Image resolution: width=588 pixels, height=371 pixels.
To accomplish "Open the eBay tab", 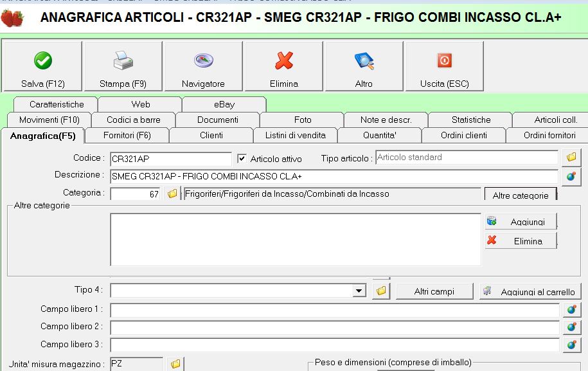I will (x=224, y=104).
